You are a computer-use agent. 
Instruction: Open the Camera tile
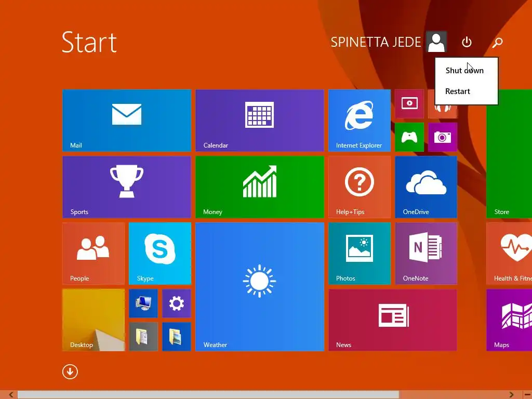tap(443, 137)
